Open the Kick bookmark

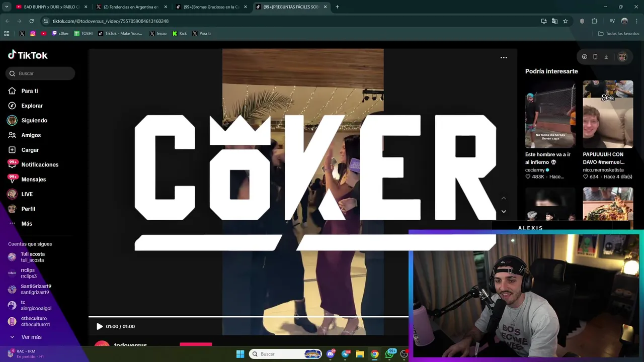[x=180, y=34]
